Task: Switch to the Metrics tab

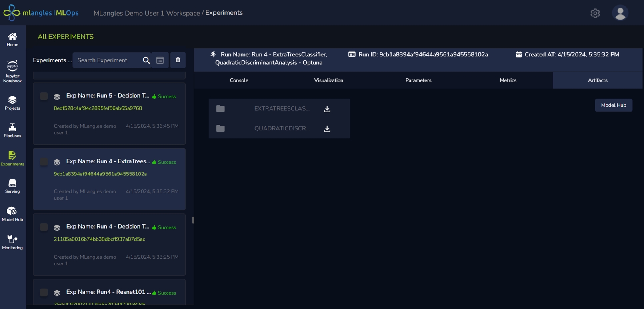Action: pyautogui.click(x=508, y=80)
